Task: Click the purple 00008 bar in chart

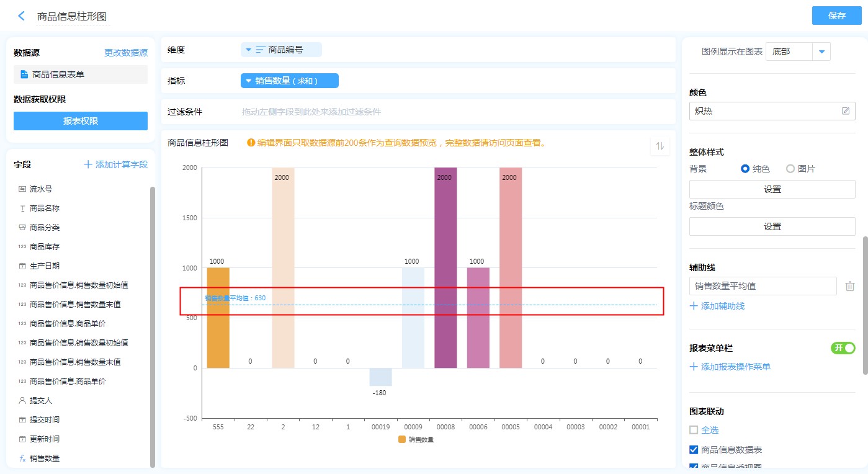Action: click(x=445, y=267)
